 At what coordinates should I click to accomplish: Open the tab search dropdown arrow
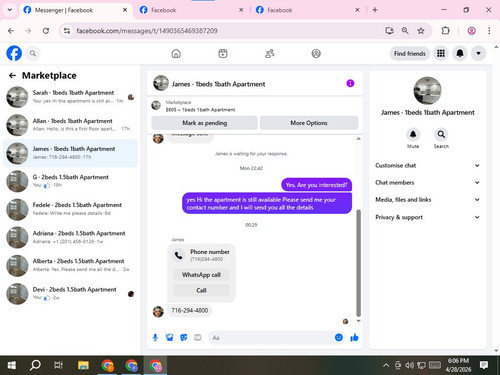[10, 10]
